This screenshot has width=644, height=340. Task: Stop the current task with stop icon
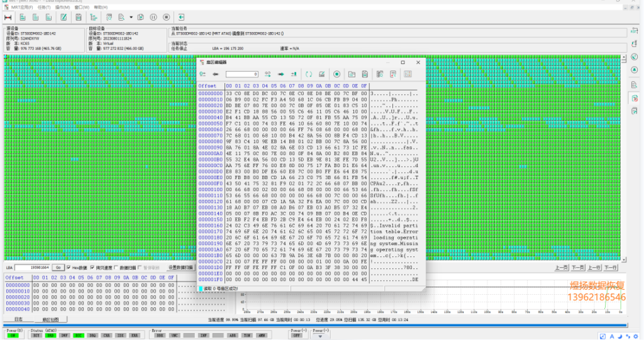(x=166, y=17)
